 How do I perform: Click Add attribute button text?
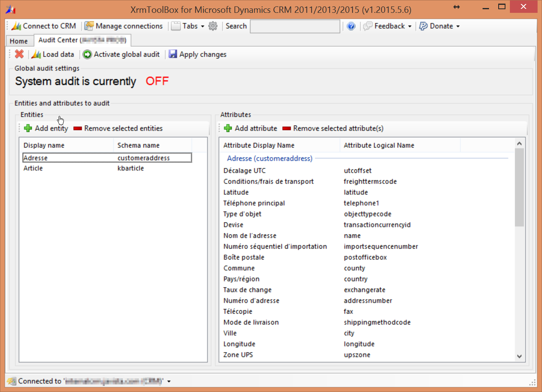coord(256,128)
